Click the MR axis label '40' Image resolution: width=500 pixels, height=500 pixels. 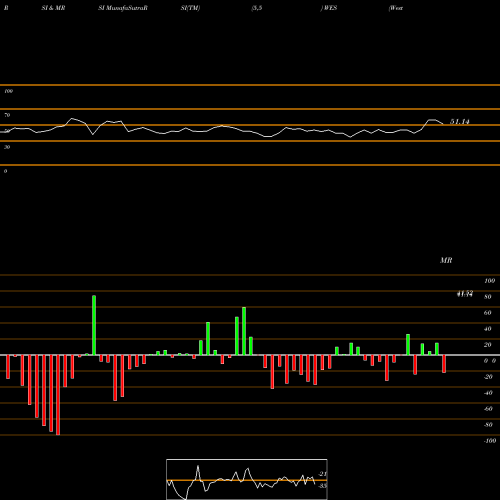point(488,329)
